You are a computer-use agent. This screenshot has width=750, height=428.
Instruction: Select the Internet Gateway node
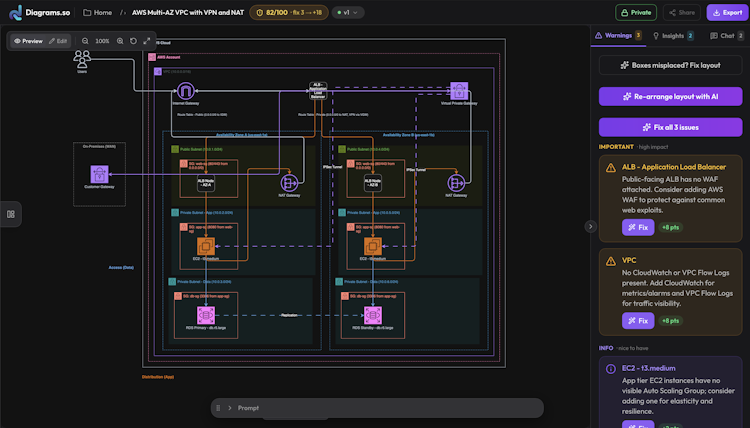click(x=186, y=91)
